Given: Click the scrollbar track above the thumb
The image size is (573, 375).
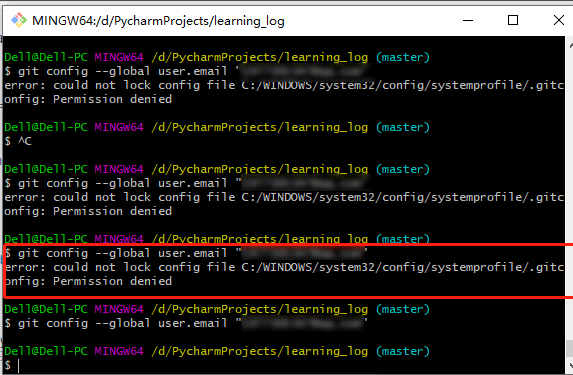Looking at the screenshot, I should [x=570, y=194].
